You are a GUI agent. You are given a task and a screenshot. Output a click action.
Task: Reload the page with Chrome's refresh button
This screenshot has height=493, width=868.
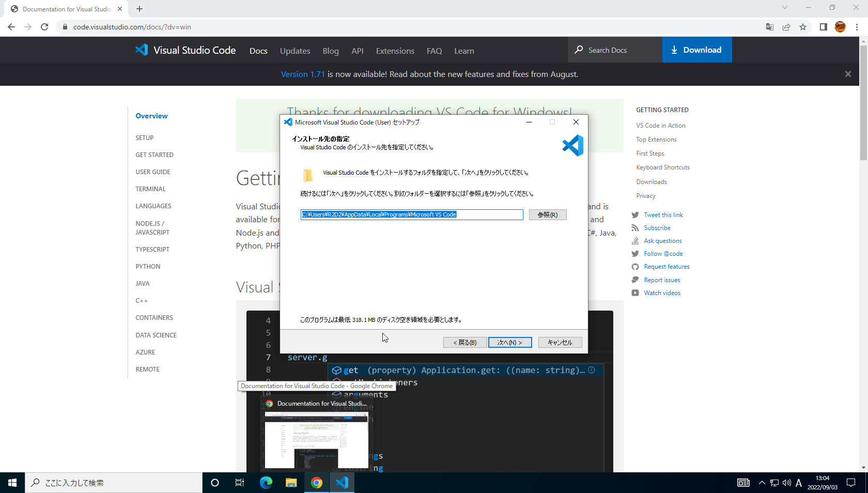(x=45, y=27)
